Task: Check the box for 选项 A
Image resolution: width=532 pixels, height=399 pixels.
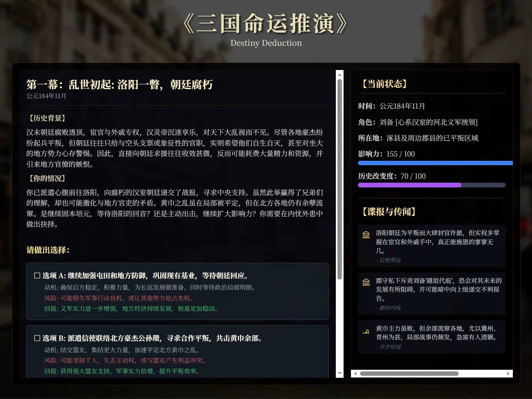Action: point(37,276)
